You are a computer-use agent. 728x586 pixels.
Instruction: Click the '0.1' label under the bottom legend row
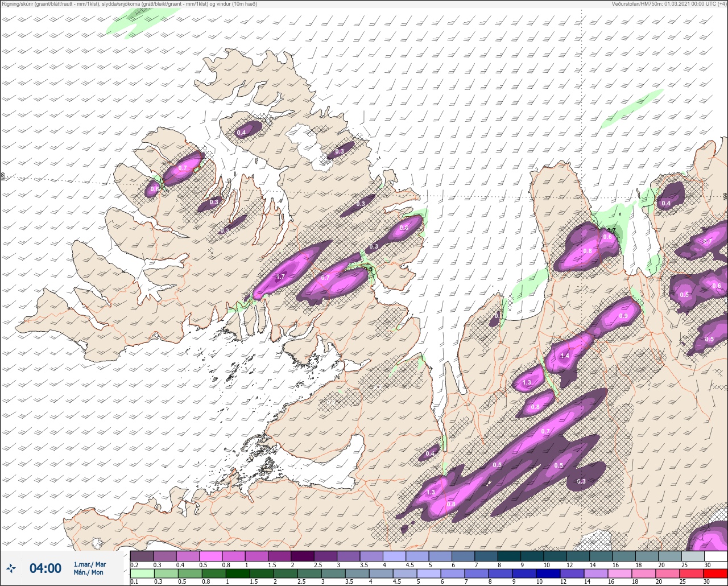click(x=134, y=582)
